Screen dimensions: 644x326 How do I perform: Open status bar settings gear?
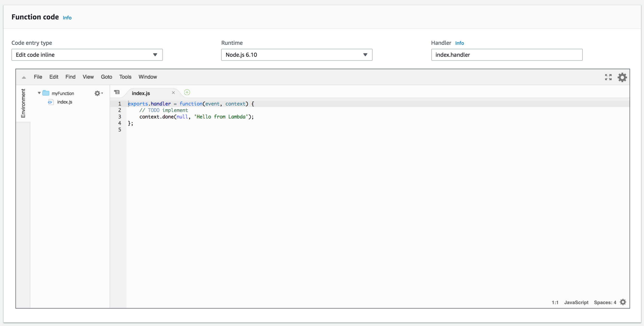[x=623, y=302]
